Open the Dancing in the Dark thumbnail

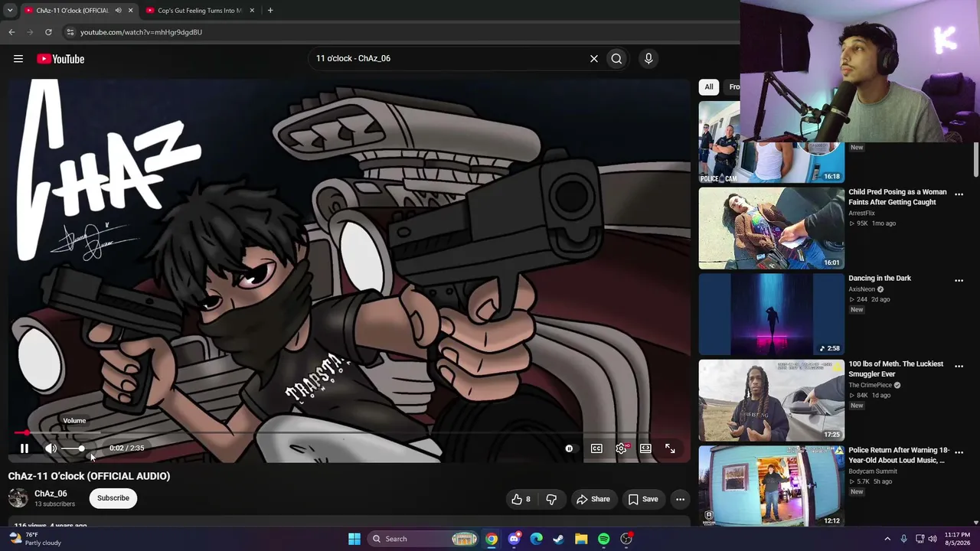point(771,315)
